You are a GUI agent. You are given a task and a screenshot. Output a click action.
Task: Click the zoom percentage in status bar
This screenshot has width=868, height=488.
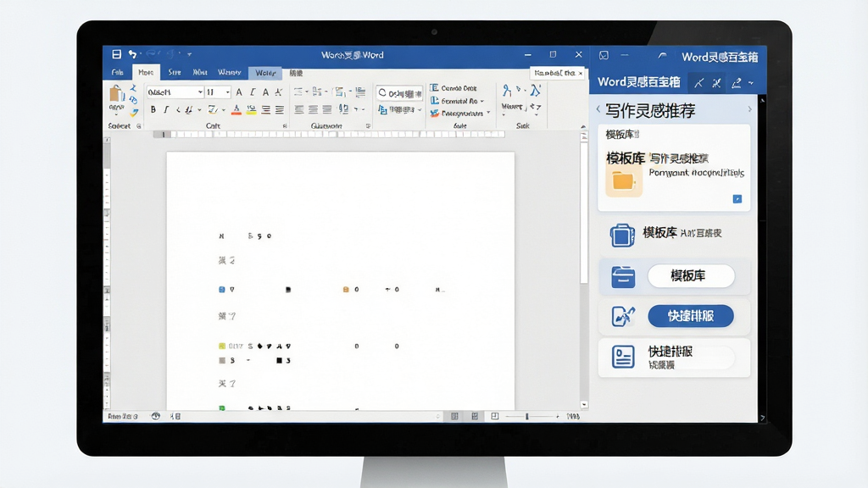tap(574, 416)
